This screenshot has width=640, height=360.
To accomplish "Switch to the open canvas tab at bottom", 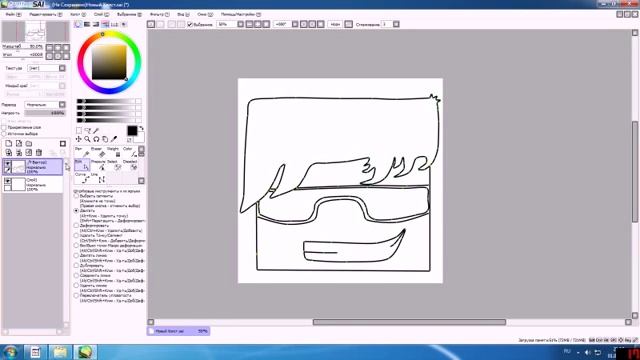I will point(178,331).
